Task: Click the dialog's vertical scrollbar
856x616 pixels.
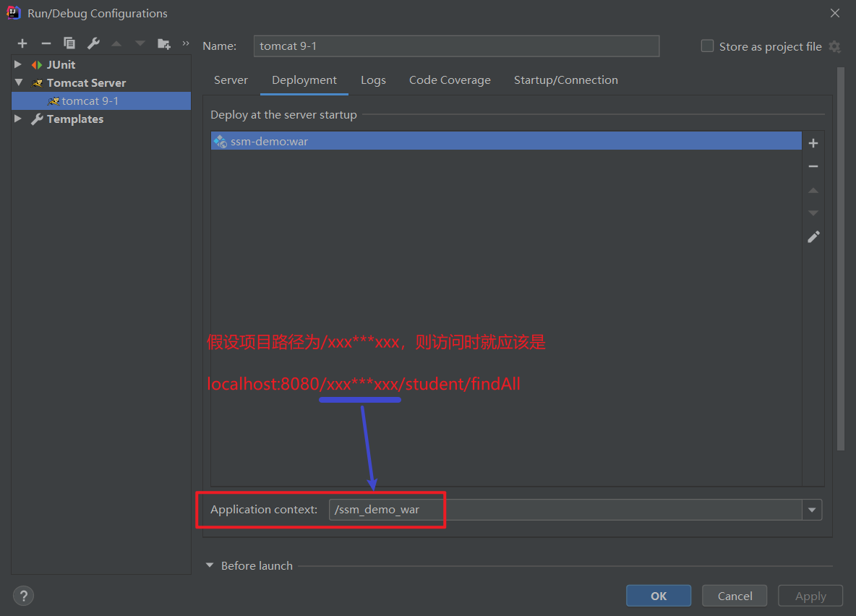Action: 841,258
